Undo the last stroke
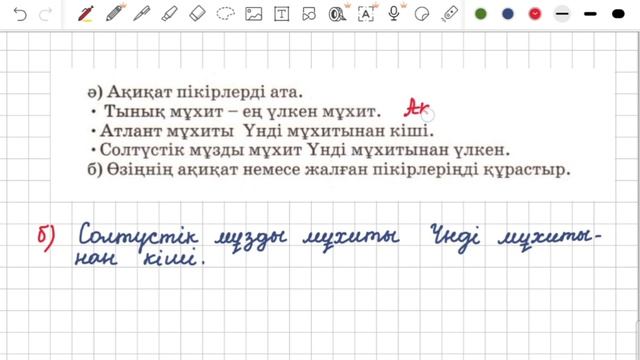This screenshot has height=360, width=640. [20, 14]
